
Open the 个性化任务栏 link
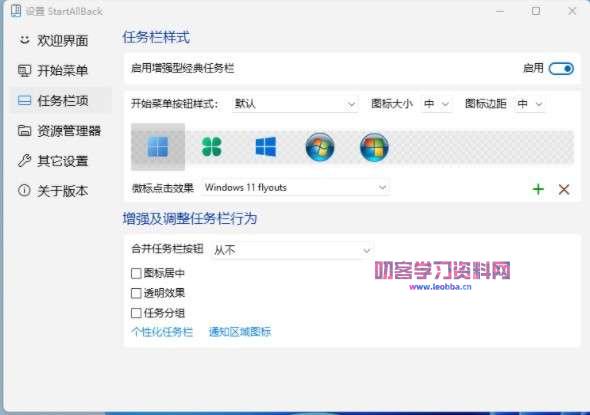point(162,332)
